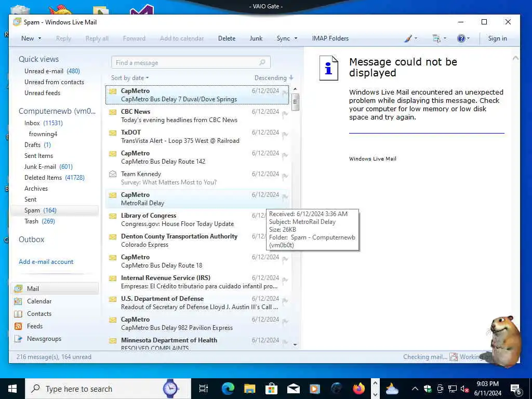Launch Firefox from the taskbar
Image resolution: width=532 pixels, height=399 pixels.
click(358, 389)
